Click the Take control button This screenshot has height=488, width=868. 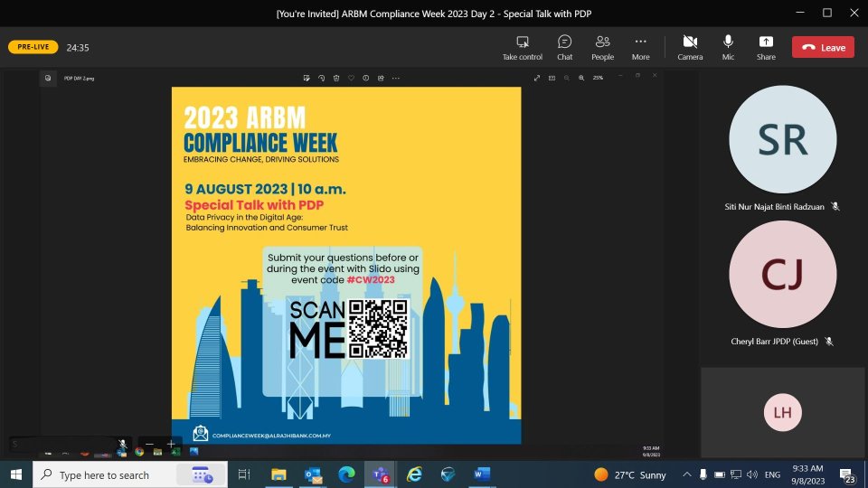522,48
